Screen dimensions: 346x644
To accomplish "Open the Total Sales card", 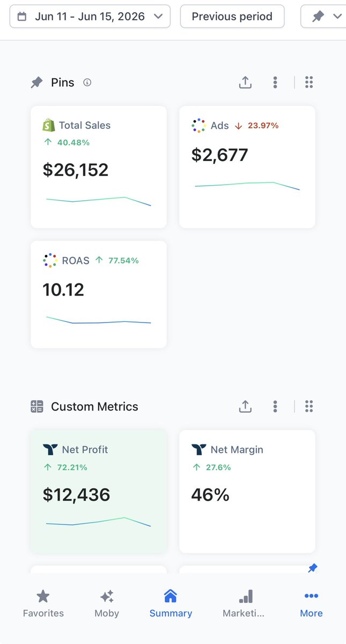I will [x=99, y=167].
